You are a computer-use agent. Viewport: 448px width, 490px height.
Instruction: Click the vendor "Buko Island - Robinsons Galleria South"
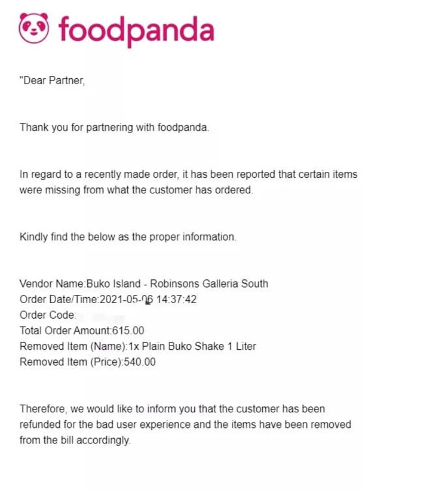(x=177, y=283)
